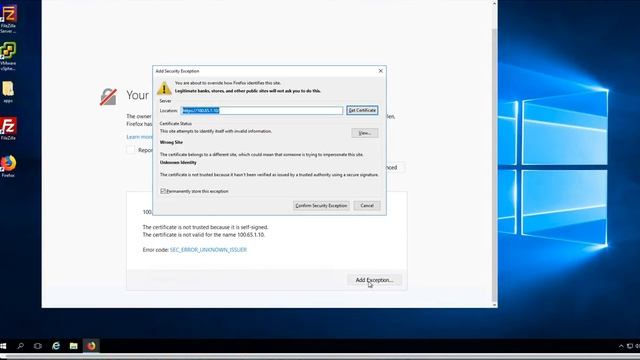
Task: Click Confirm Security Exception
Action: 321,206
